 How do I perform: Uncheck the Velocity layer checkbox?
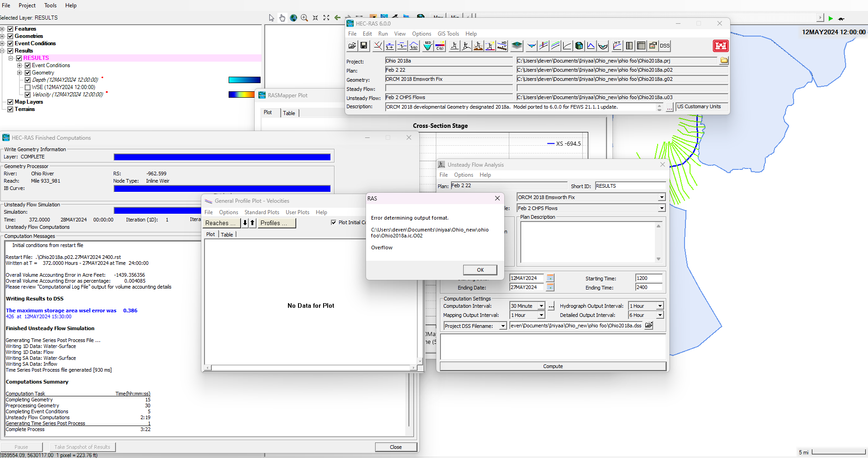[27, 95]
